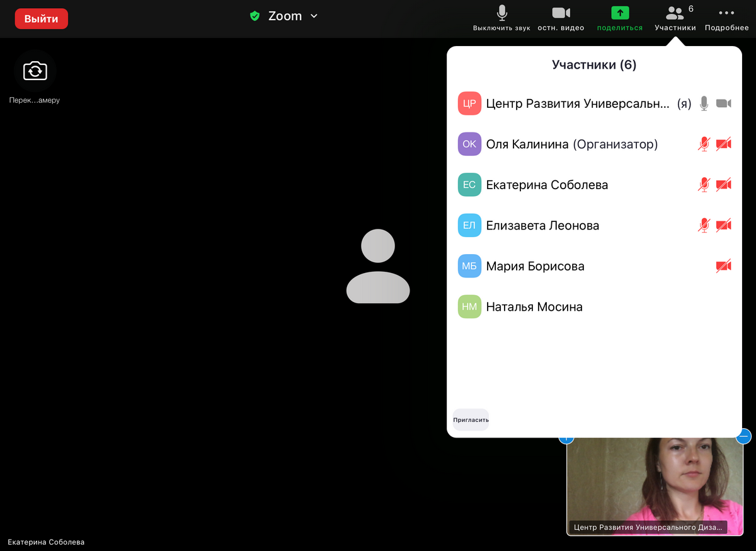Click the МБ avatar of Мария Борисова
The height and width of the screenshot is (551, 756).
pyautogui.click(x=469, y=266)
